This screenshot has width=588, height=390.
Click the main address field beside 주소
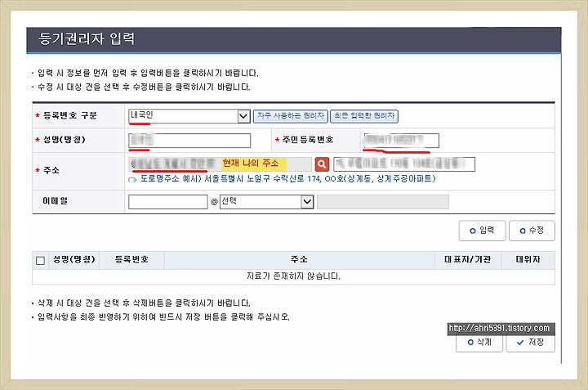[x=220, y=164]
